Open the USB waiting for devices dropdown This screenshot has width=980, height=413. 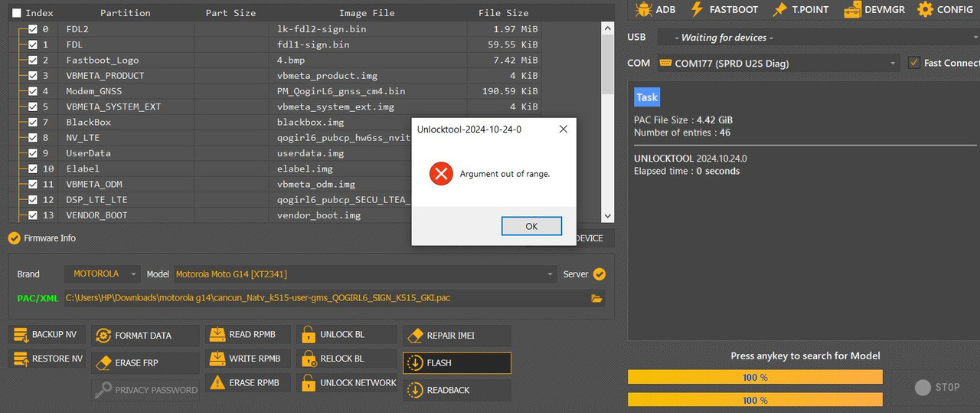tap(817, 38)
